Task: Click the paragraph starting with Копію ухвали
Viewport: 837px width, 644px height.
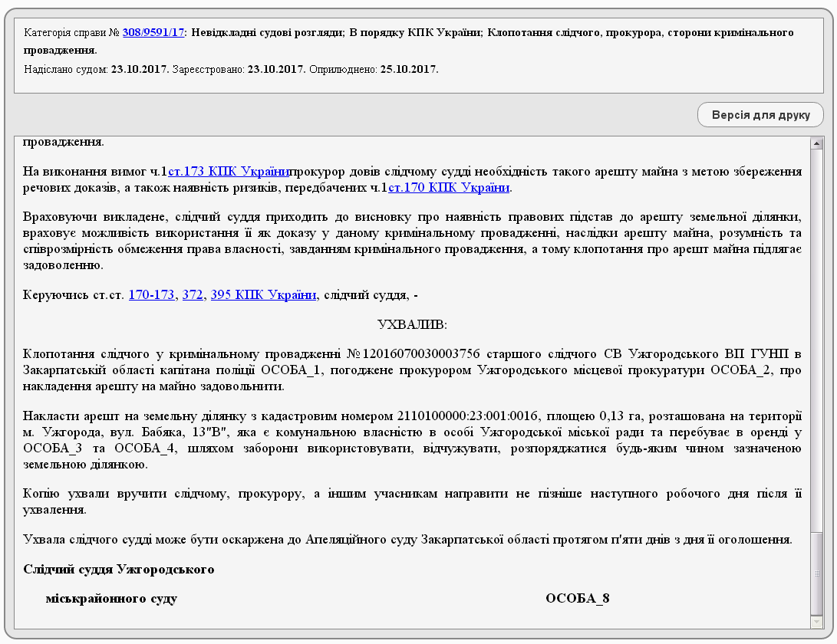Action: [412, 501]
